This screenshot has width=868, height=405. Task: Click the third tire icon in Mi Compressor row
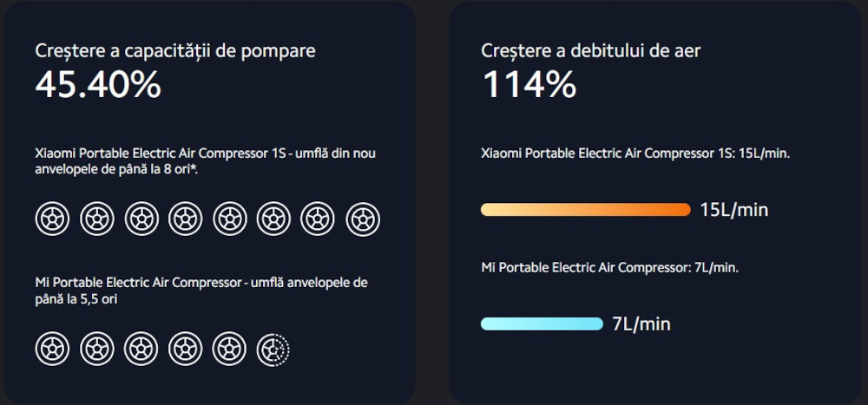(x=141, y=349)
